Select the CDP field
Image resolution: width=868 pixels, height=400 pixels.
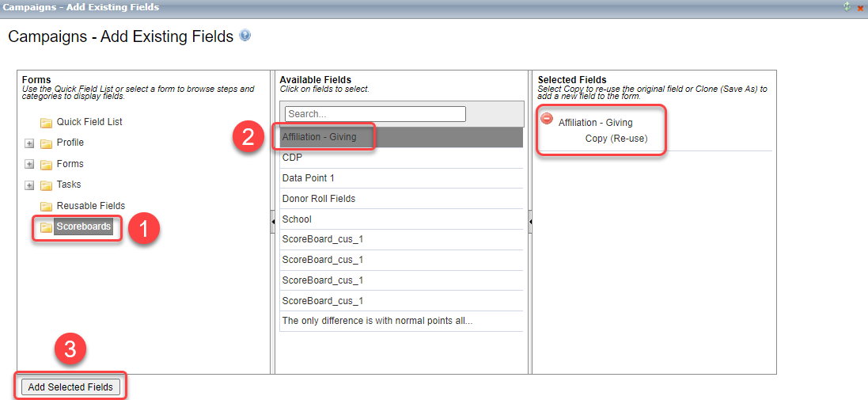pos(292,158)
